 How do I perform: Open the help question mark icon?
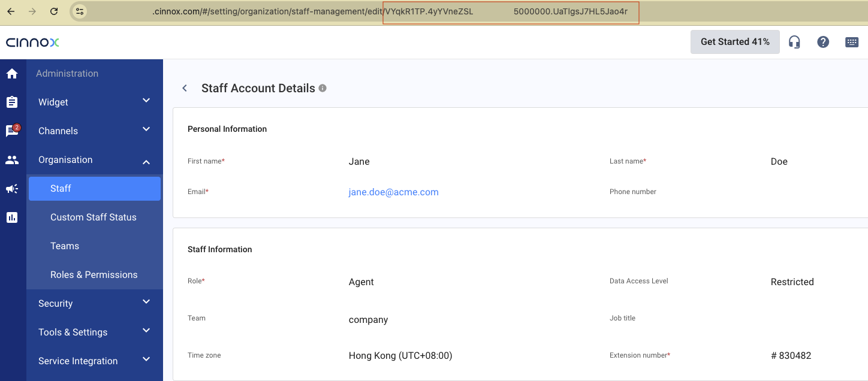pos(823,42)
